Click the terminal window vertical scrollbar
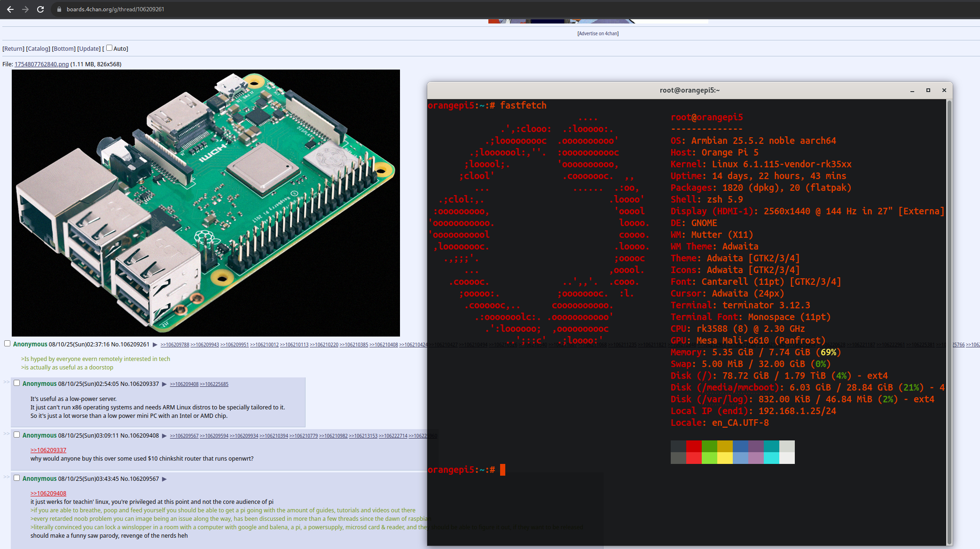 pyautogui.click(x=949, y=322)
